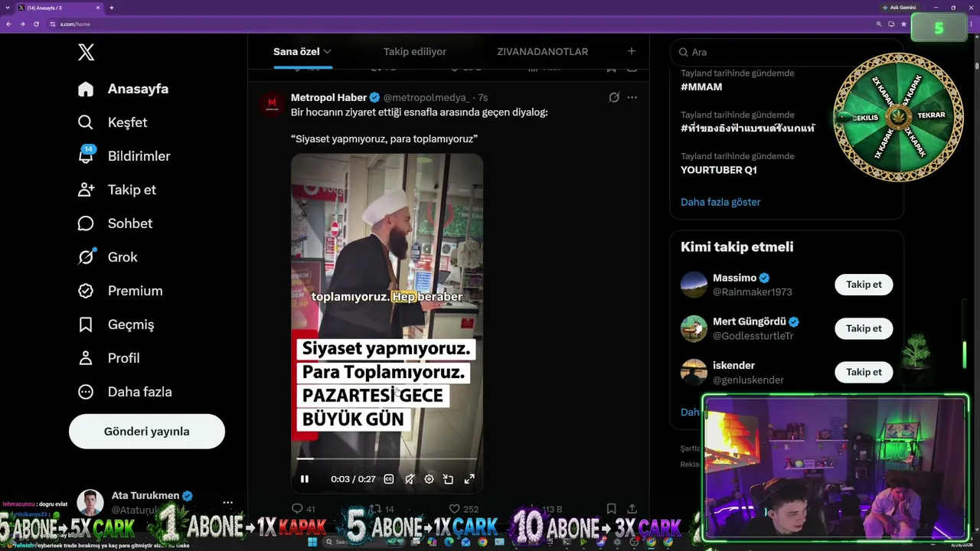
Task: Share the Metropol Haber post
Action: pyautogui.click(x=632, y=509)
